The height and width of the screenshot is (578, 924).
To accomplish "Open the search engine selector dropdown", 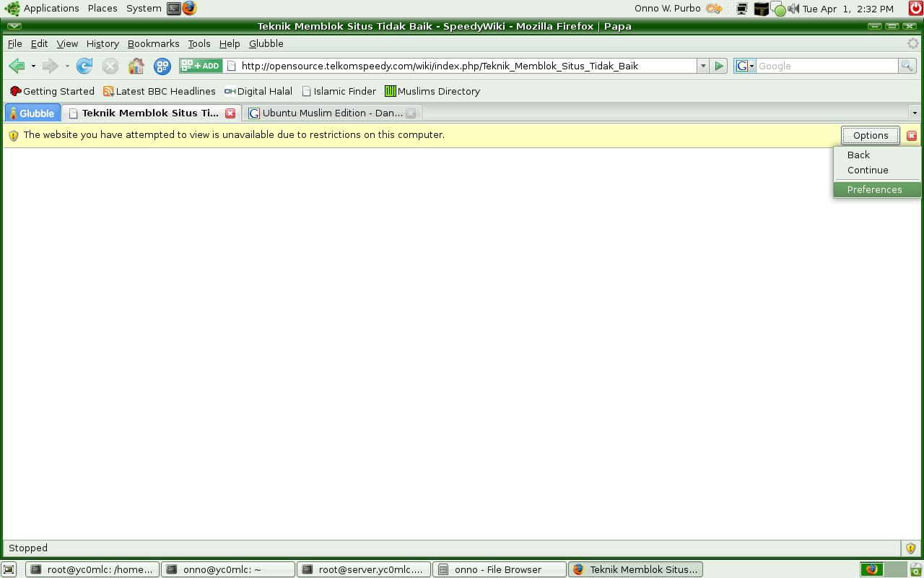I will pos(745,66).
